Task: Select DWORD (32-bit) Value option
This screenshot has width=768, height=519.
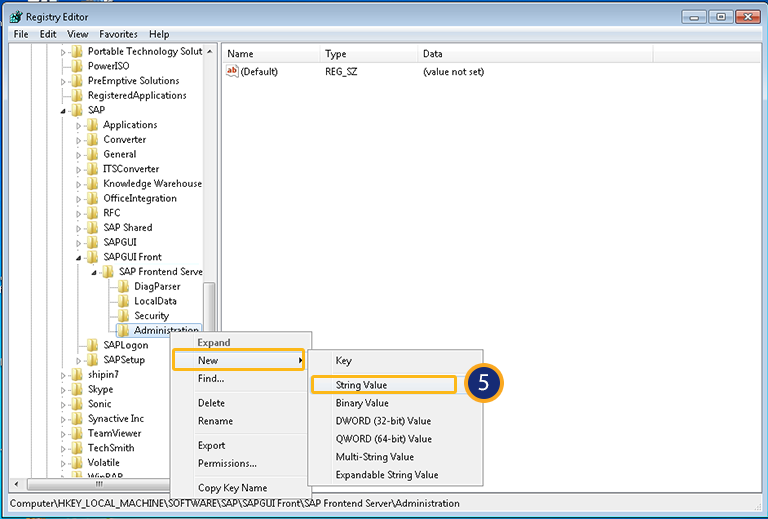Action: [383, 421]
